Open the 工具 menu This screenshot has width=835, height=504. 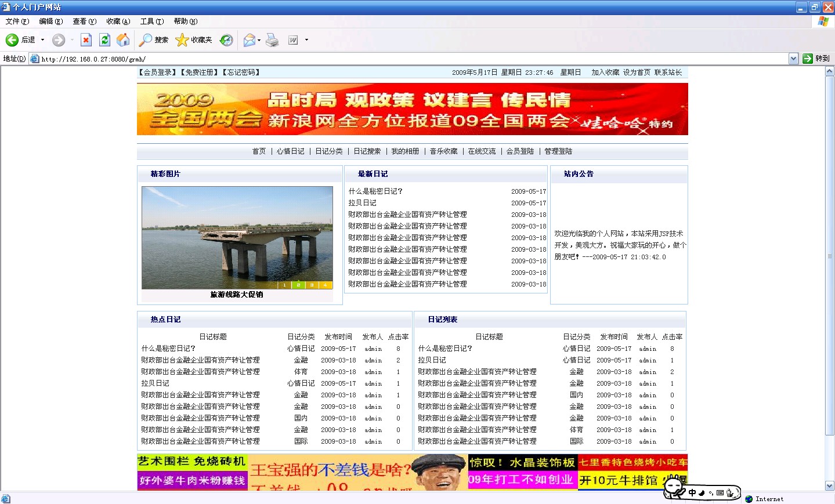click(x=152, y=21)
